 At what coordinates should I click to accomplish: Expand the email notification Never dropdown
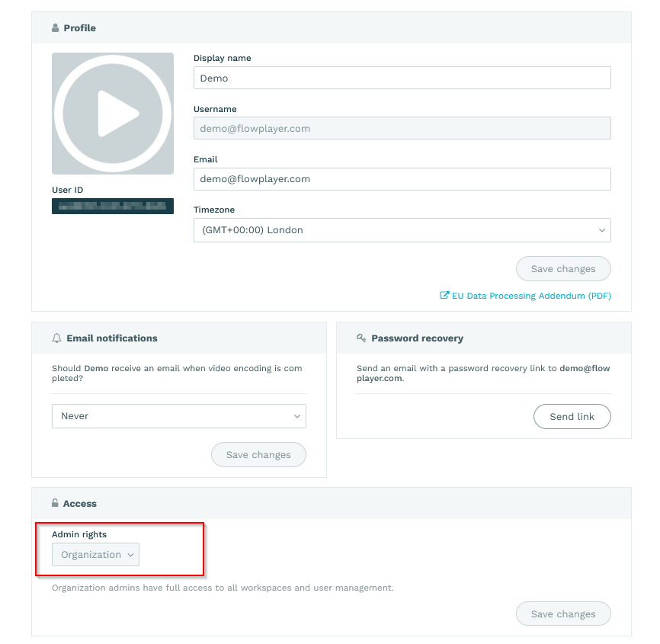coord(179,416)
